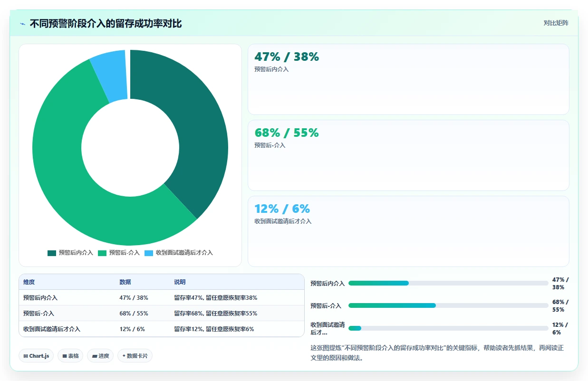The height and width of the screenshot is (381, 588).
Task: Click the 68% / 55% data card
Action: tap(408, 155)
